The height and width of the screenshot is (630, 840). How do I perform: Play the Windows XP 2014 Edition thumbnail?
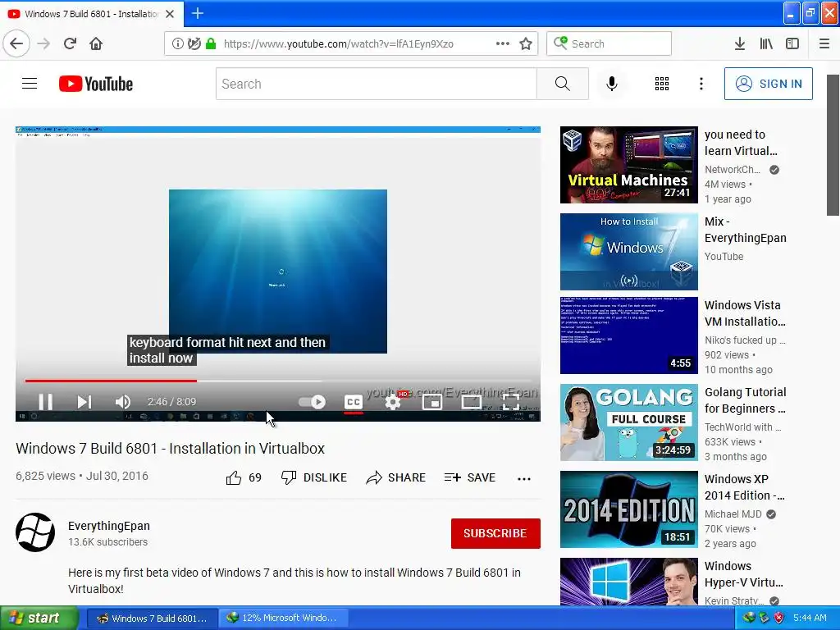tap(629, 509)
